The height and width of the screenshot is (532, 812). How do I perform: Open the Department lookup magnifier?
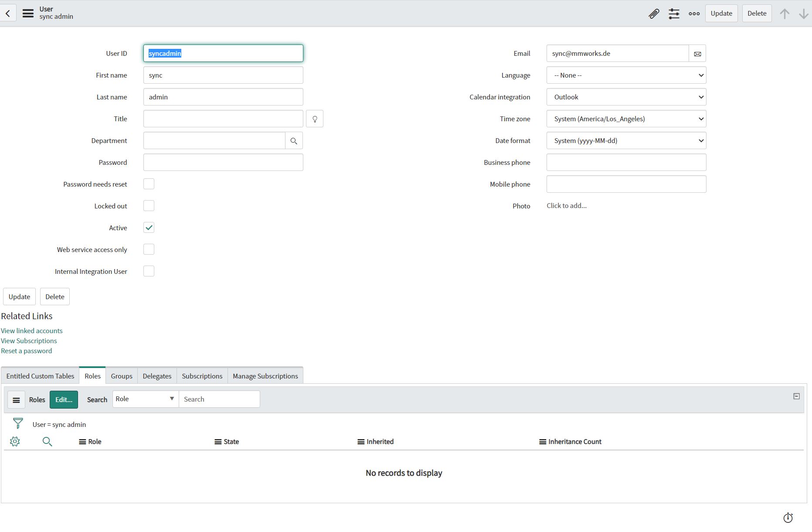click(294, 140)
